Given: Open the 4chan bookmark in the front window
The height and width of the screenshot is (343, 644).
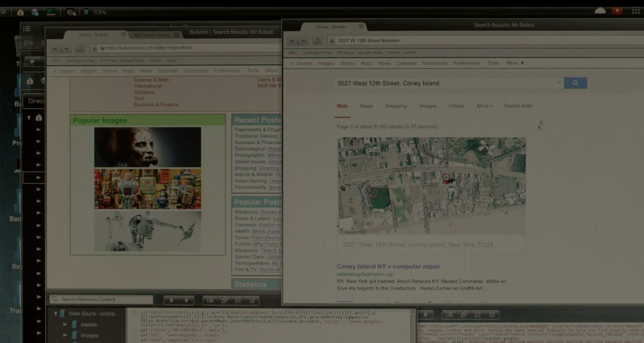Looking at the screenshot, I should point(394,53).
